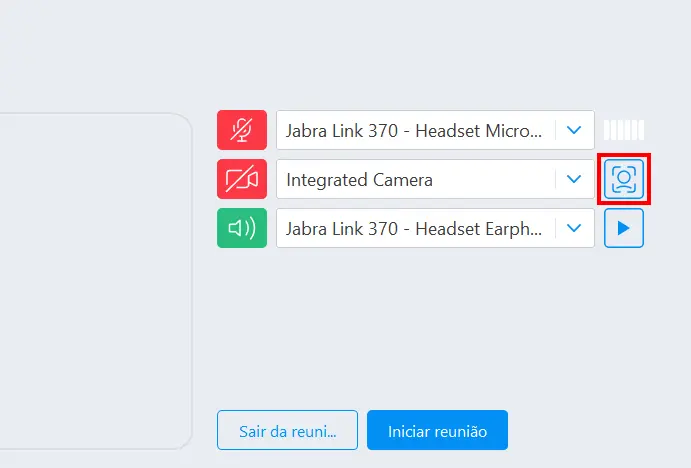Click the Sair da reuni... button
Viewport: 691px width, 468px height.
pos(287,430)
